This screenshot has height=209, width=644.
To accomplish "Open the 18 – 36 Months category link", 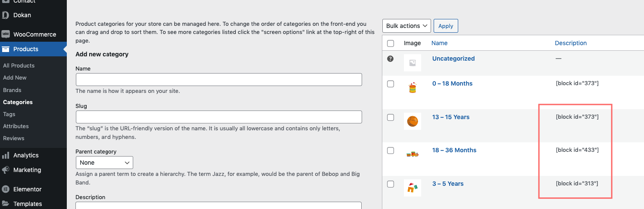I will coord(454,150).
